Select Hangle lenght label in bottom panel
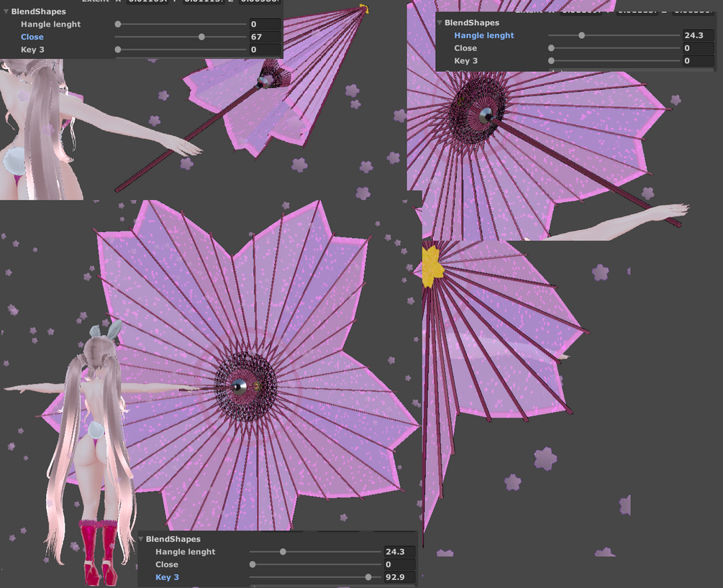723x588 pixels. (x=186, y=552)
